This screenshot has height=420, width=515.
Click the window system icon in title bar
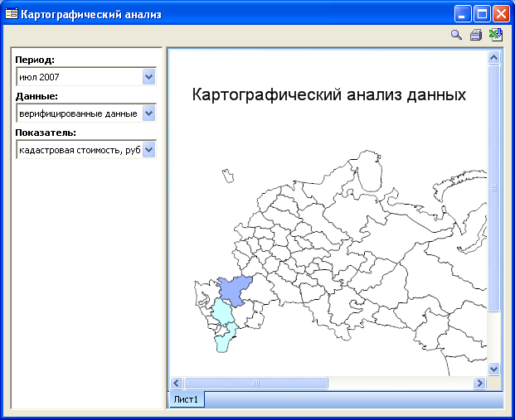(12, 14)
